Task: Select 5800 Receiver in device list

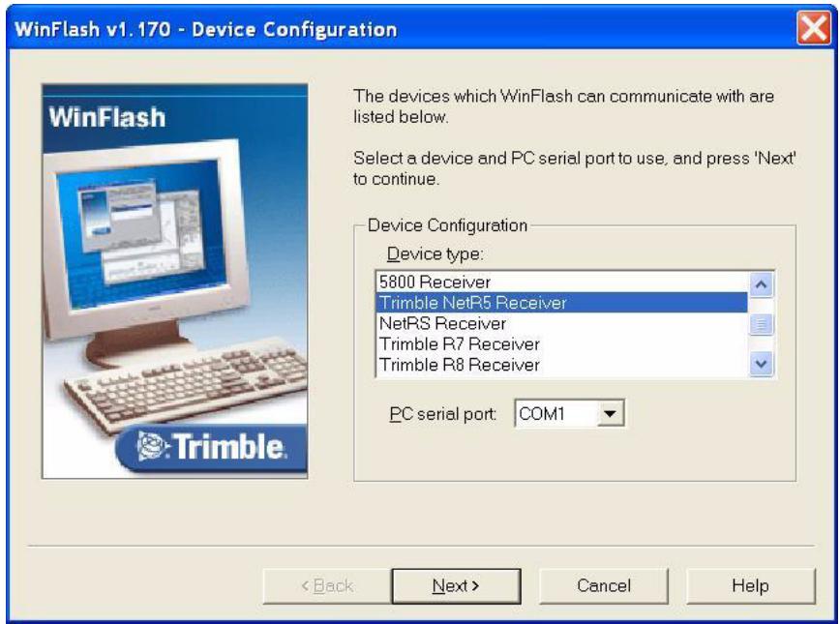Action: (561, 282)
